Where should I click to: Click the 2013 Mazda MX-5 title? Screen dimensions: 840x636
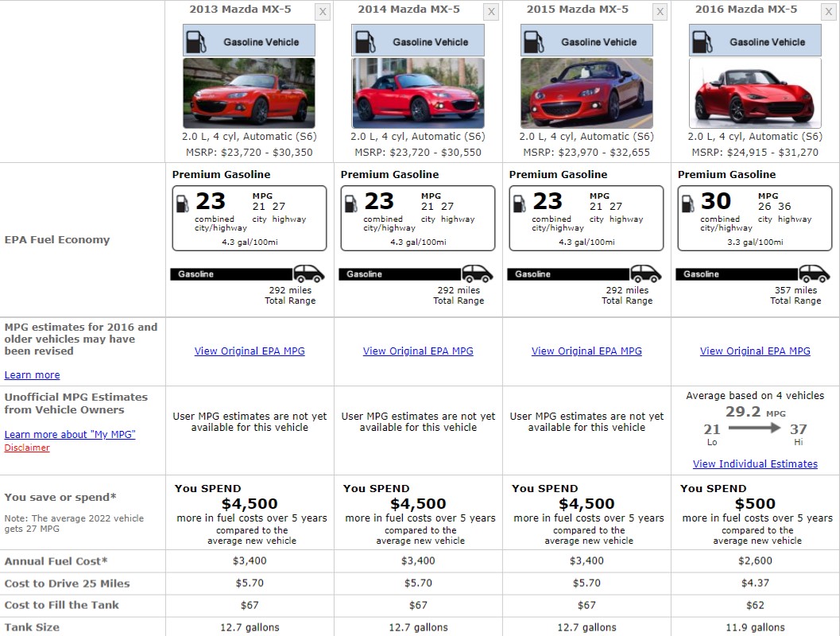point(240,9)
